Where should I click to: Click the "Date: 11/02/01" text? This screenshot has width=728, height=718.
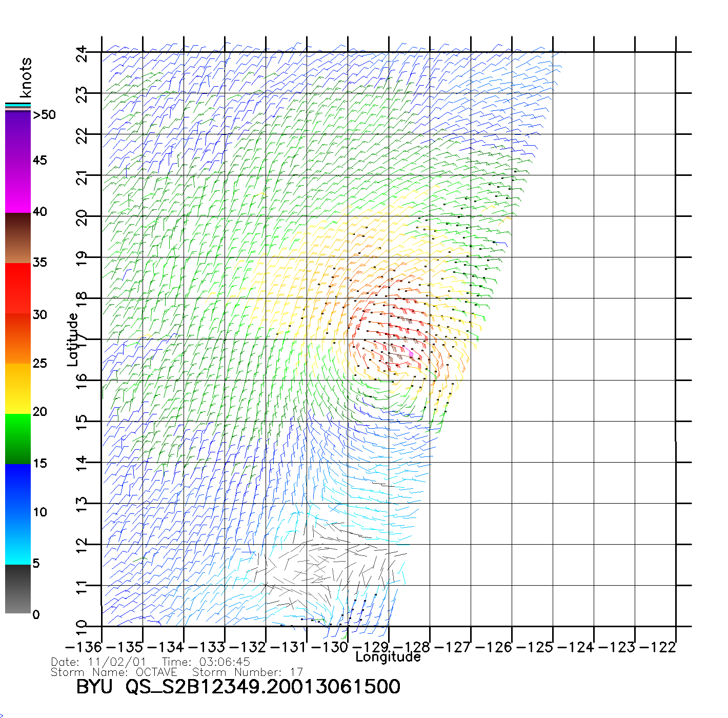[x=98, y=662]
